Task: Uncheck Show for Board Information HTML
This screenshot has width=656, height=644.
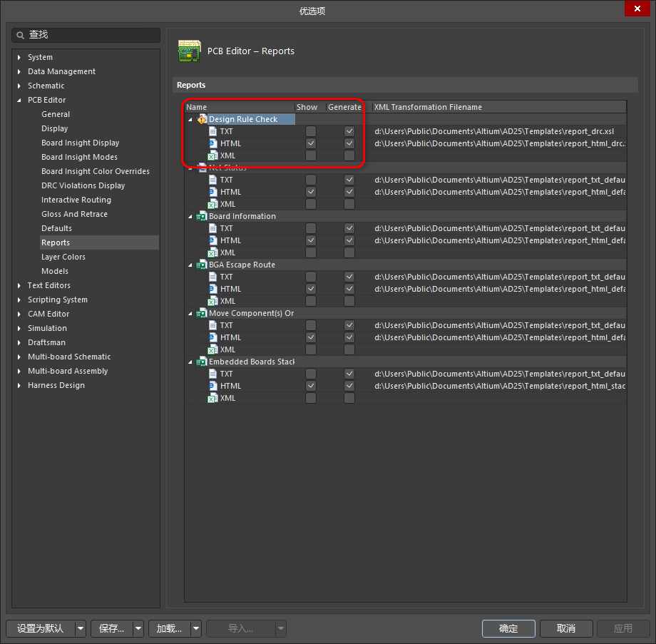Action: (311, 240)
